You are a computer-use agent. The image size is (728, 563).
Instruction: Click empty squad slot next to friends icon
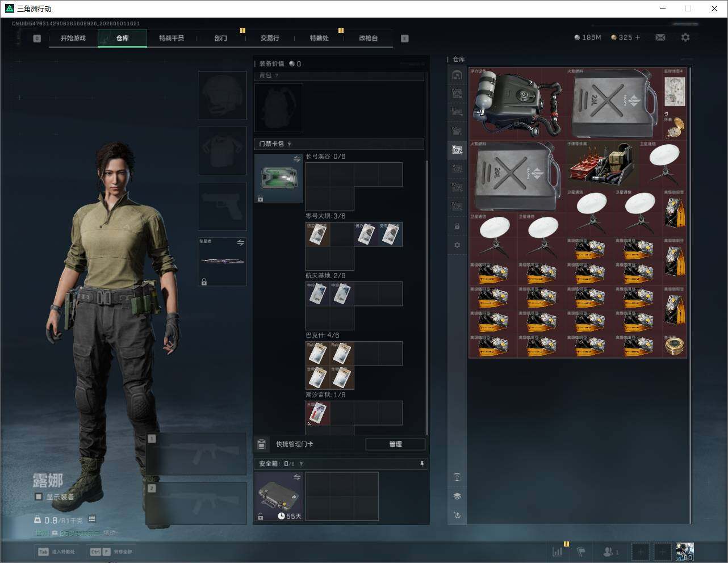coord(640,552)
